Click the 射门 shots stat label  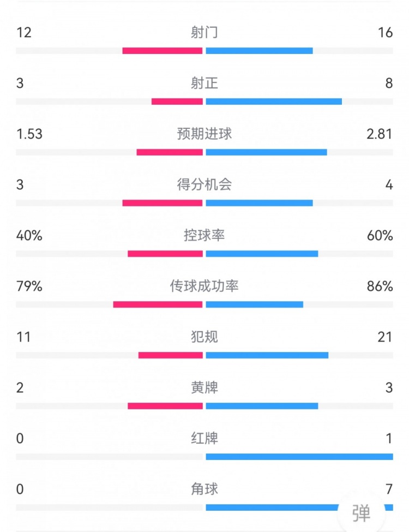tap(204, 33)
